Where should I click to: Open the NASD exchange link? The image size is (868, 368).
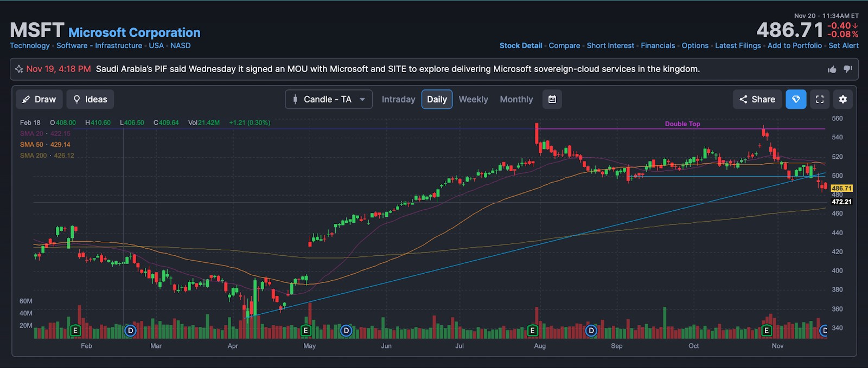click(x=181, y=46)
